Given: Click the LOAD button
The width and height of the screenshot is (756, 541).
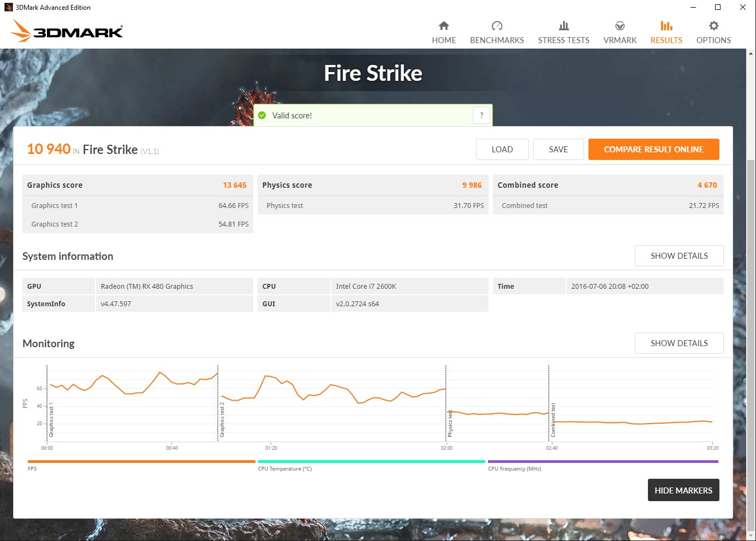Looking at the screenshot, I should point(502,149).
